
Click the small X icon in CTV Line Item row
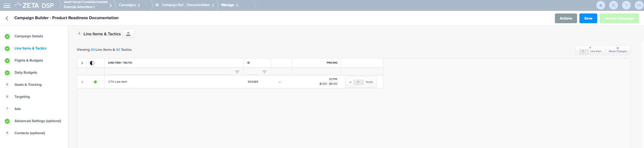[x=280, y=82]
